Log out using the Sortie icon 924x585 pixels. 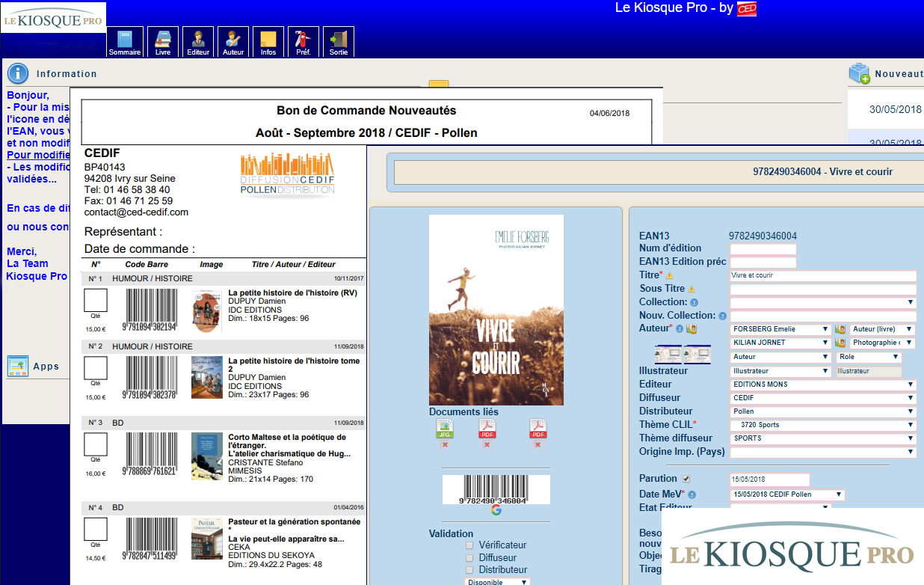coord(339,42)
